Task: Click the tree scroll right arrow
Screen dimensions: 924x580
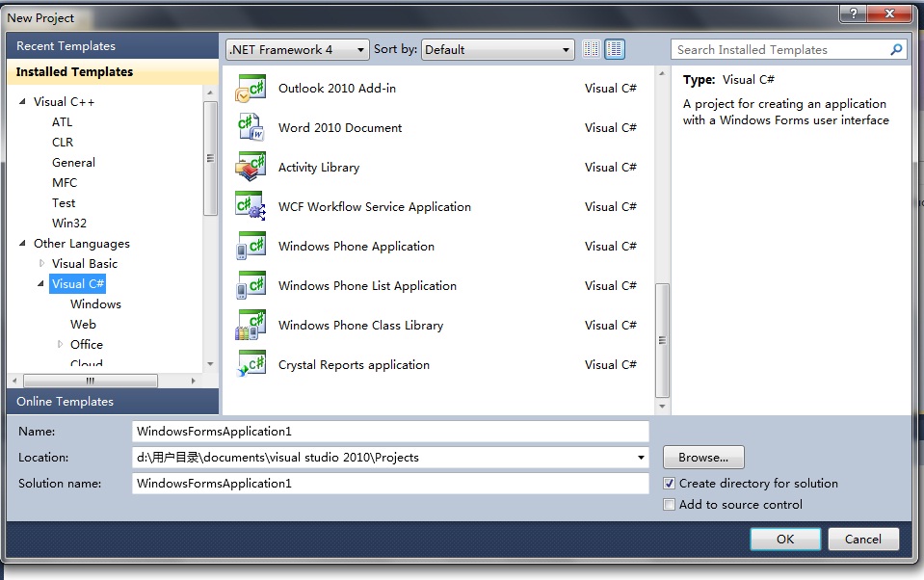Action: coord(194,381)
